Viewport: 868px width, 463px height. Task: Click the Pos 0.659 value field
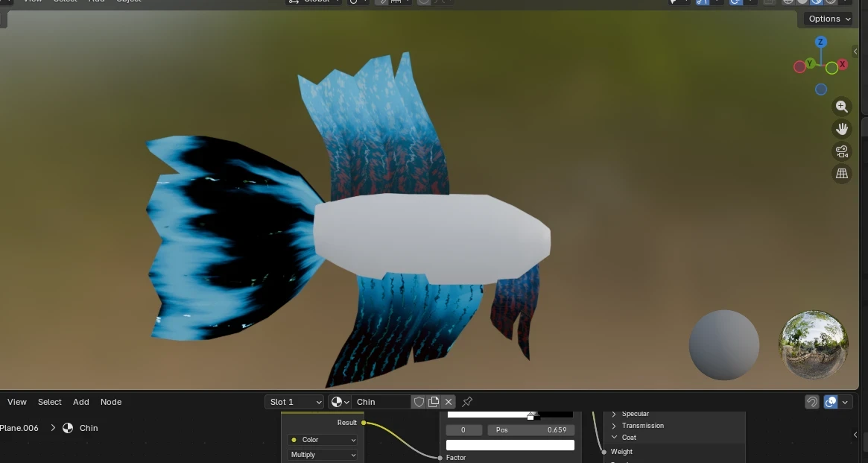[531, 429]
